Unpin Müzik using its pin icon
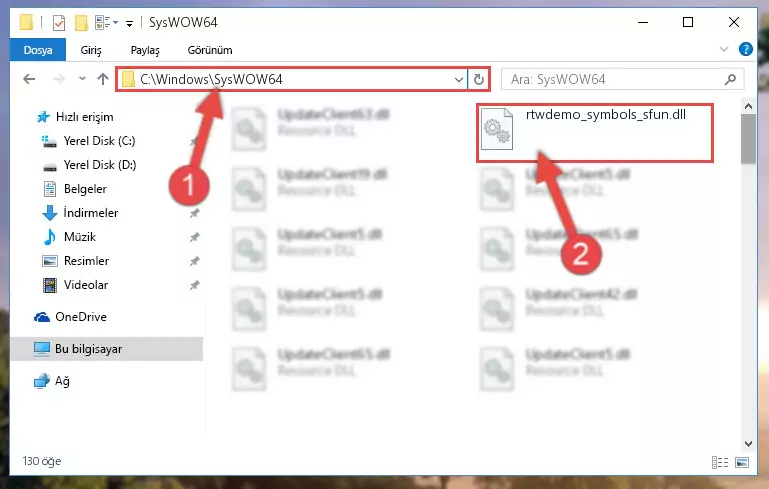 (x=195, y=237)
